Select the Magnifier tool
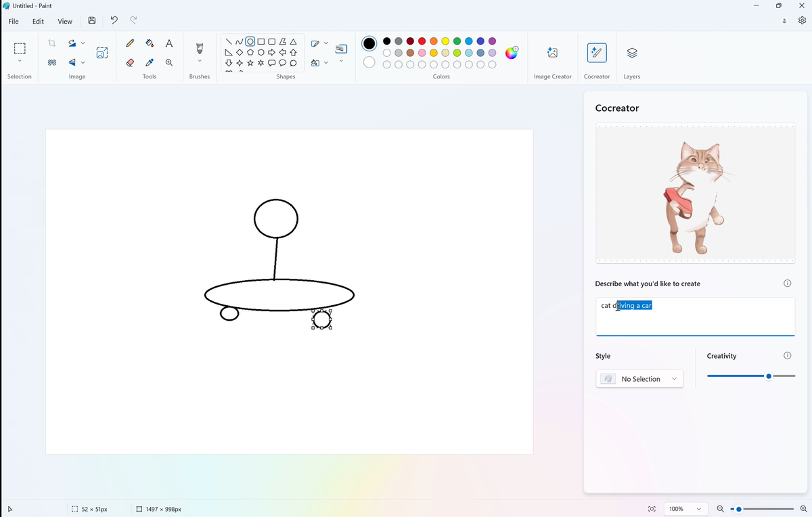Screen dimensions: 812x517 coord(169,62)
